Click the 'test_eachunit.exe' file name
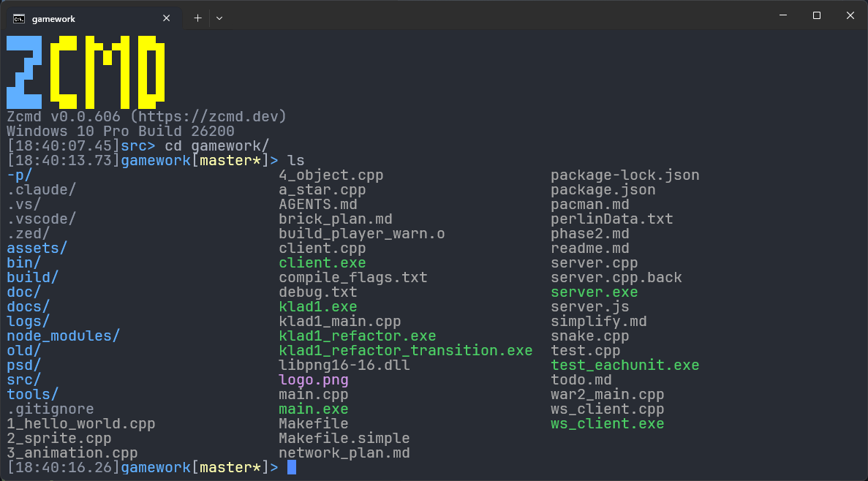This screenshot has width=868, height=481. click(625, 366)
